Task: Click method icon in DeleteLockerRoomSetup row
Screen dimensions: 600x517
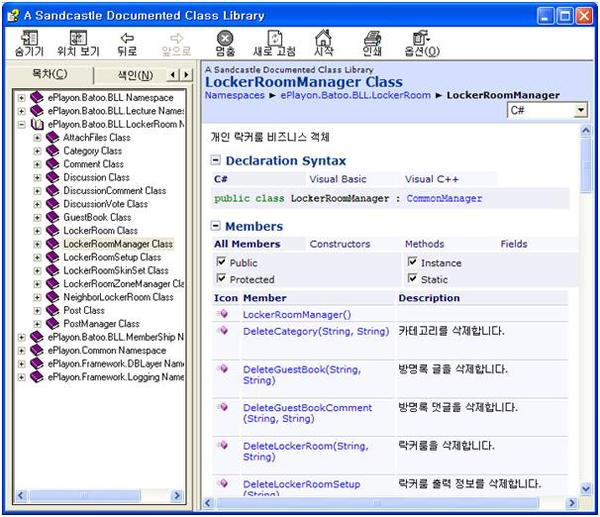Action: (222, 483)
